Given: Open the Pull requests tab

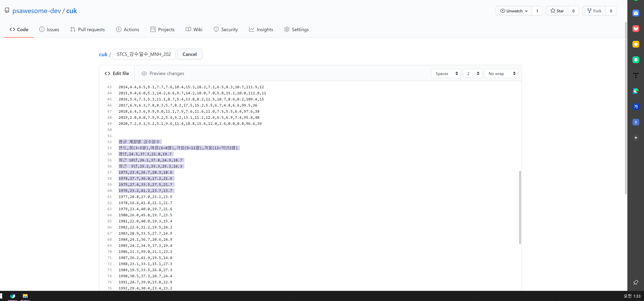Looking at the screenshot, I should [x=87, y=29].
